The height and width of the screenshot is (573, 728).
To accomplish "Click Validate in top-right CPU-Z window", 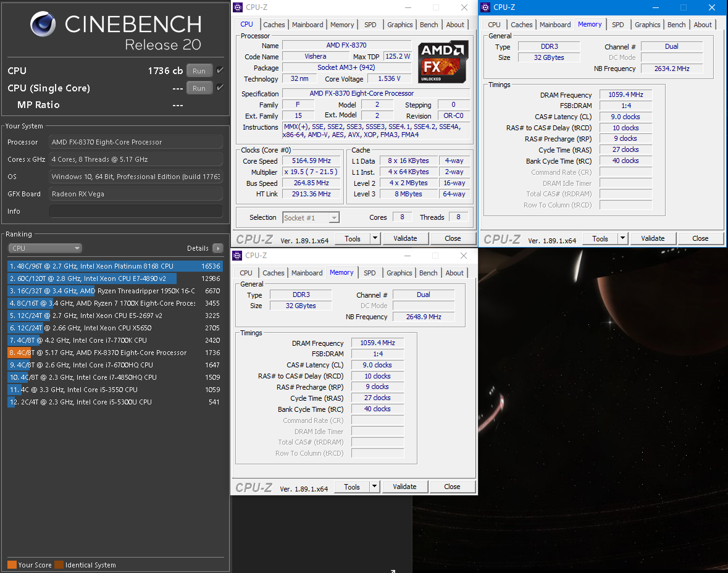I will pyautogui.click(x=653, y=239).
